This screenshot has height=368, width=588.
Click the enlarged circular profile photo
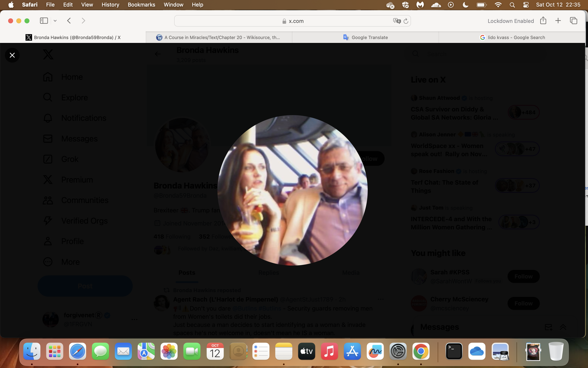point(292,190)
